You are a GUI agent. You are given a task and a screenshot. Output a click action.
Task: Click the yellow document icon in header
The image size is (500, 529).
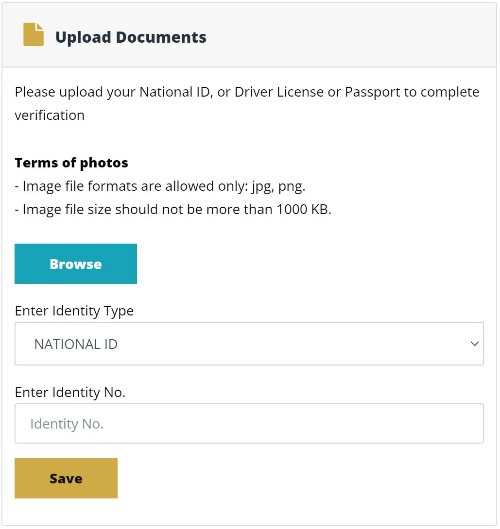33,34
